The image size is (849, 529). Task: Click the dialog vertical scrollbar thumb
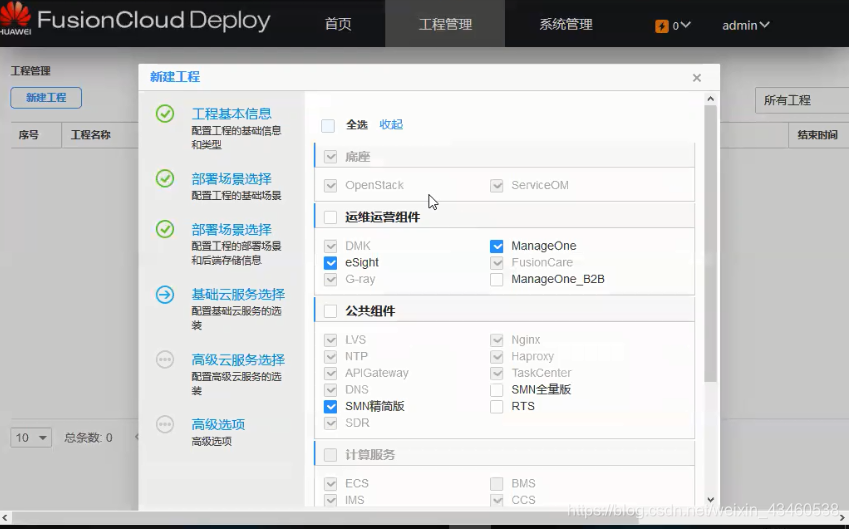click(711, 244)
